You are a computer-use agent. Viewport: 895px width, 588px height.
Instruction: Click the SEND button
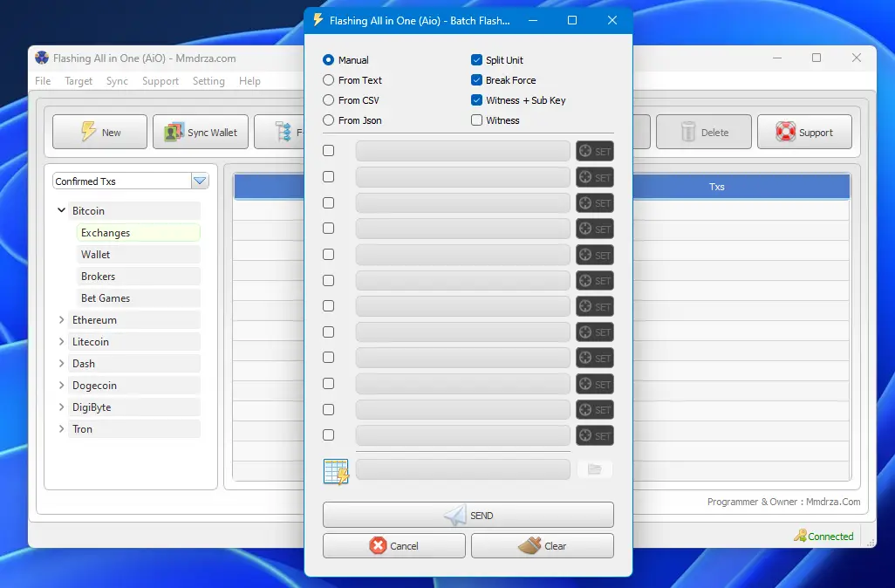[468, 515]
